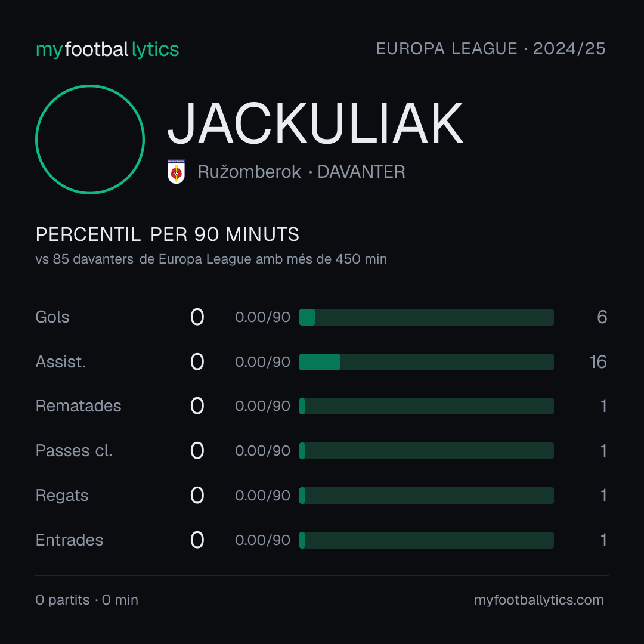This screenshot has width=644, height=644.
Task: Click the Gols percentile value 6
Action: pyautogui.click(x=602, y=317)
